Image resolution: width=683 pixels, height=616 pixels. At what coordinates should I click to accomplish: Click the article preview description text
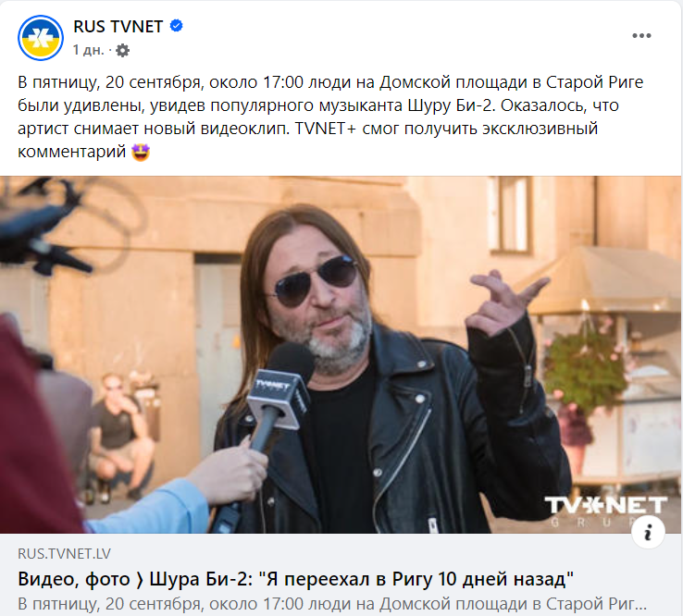coord(332,604)
